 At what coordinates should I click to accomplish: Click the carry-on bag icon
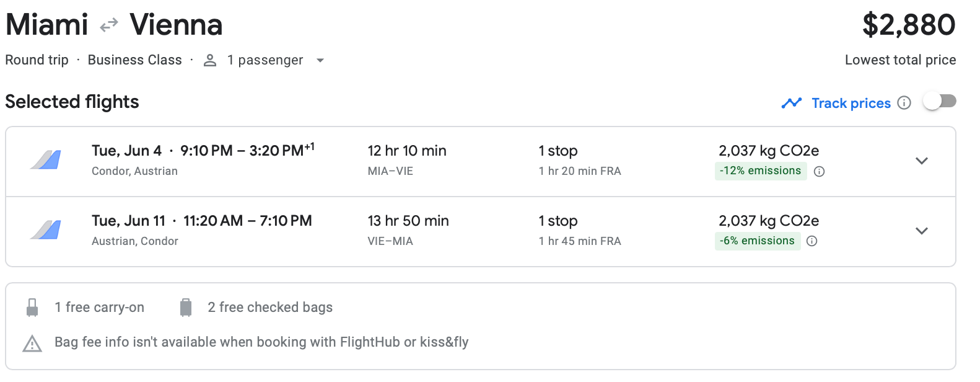(32, 308)
